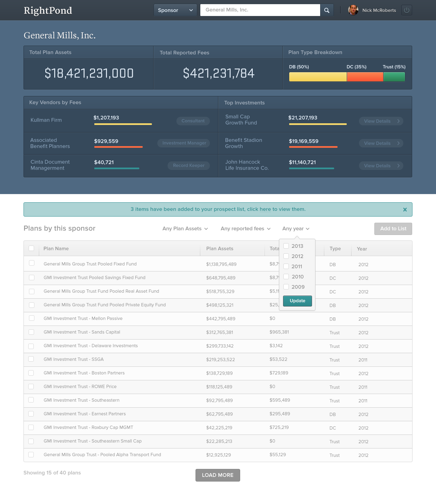Click the Record Keeper tag
436x504 pixels.
(189, 166)
